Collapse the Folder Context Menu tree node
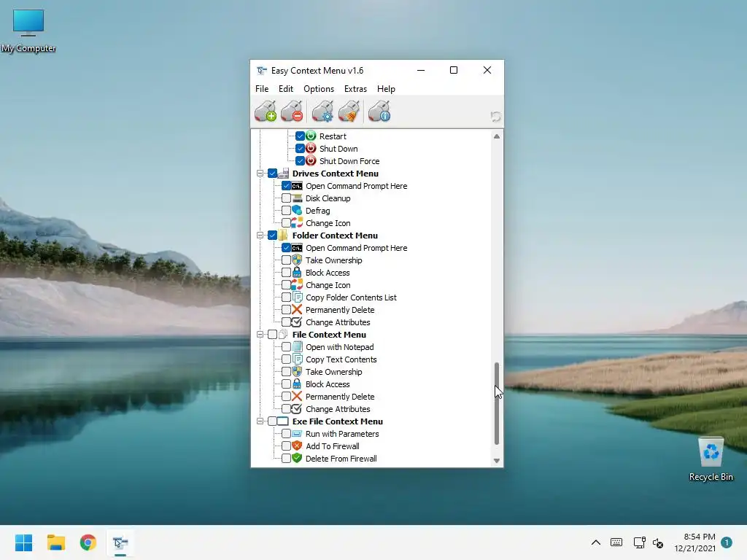Viewport: 747px width, 560px height. click(x=260, y=236)
